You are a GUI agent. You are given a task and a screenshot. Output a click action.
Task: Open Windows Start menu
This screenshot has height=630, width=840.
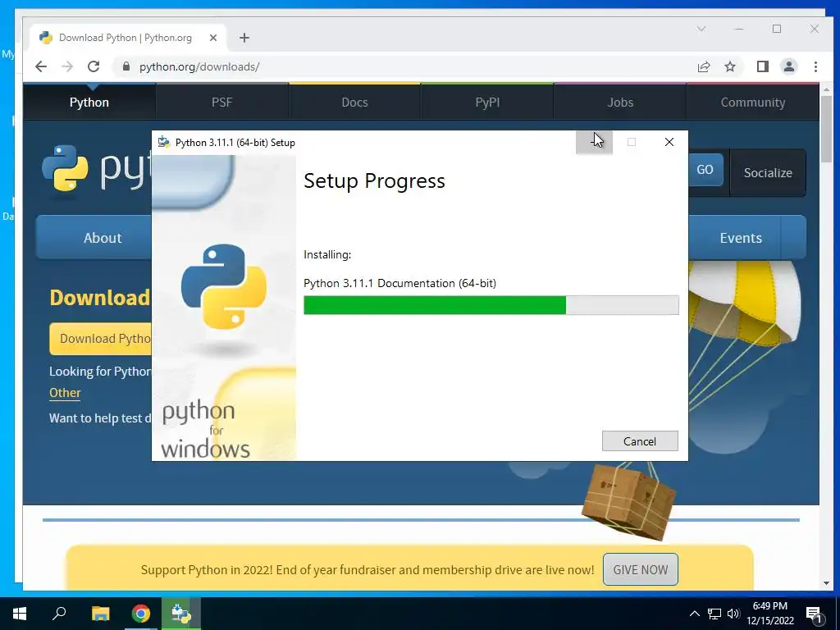pos(20,614)
